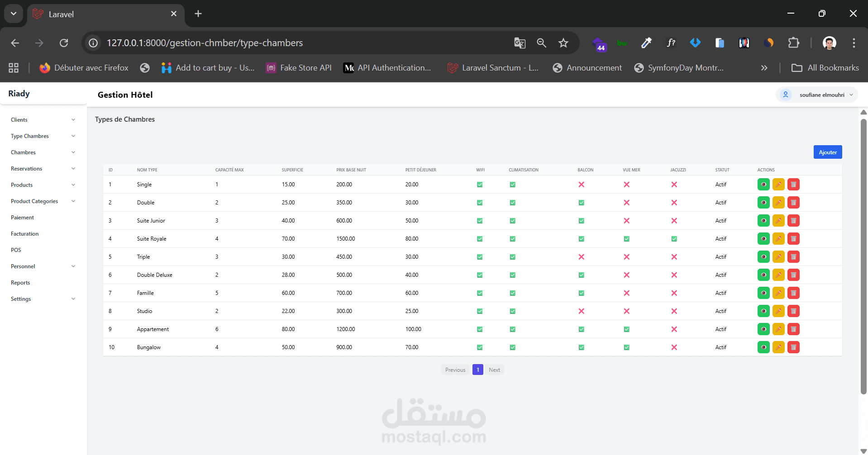Expand the Product Categories sidebar menu
This screenshot has height=455, width=868.
[x=43, y=201]
